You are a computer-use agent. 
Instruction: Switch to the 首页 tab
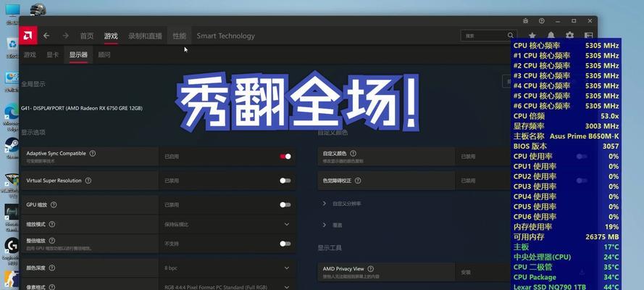[x=87, y=36]
